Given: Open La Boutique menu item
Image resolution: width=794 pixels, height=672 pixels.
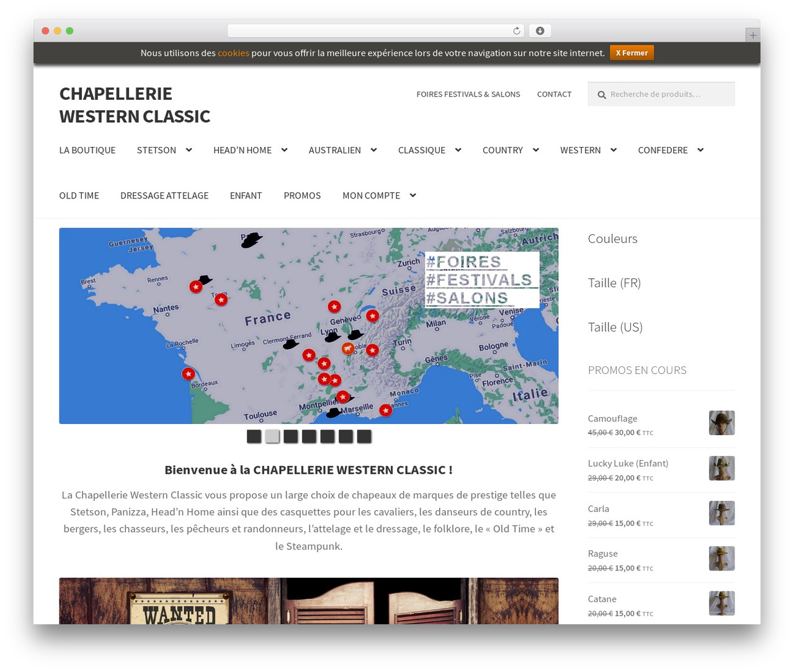Looking at the screenshot, I should tap(87, 150).
